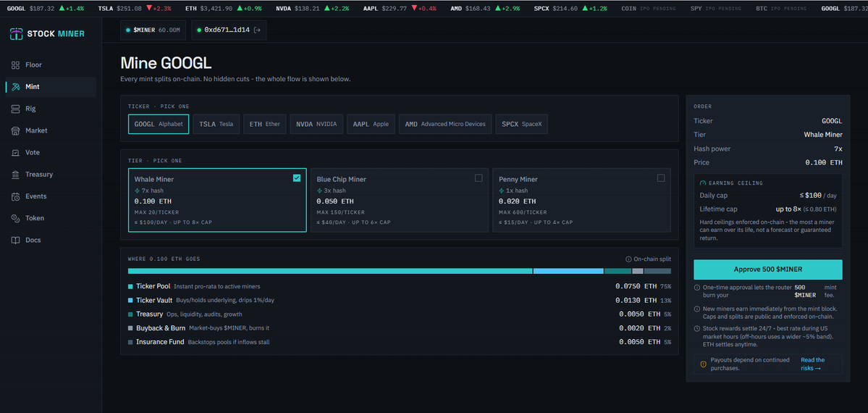
Task: Click the Ticker Vault blue bar segment
Action: (x=568, y=271)
